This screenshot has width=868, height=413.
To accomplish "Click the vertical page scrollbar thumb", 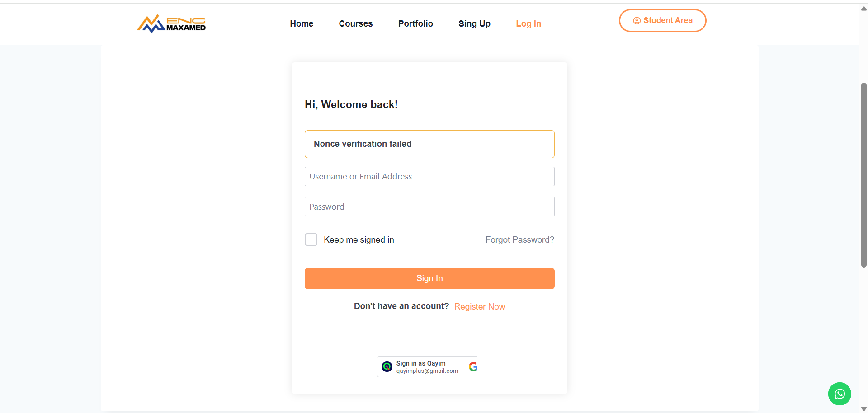I will [x=863, y=175].
